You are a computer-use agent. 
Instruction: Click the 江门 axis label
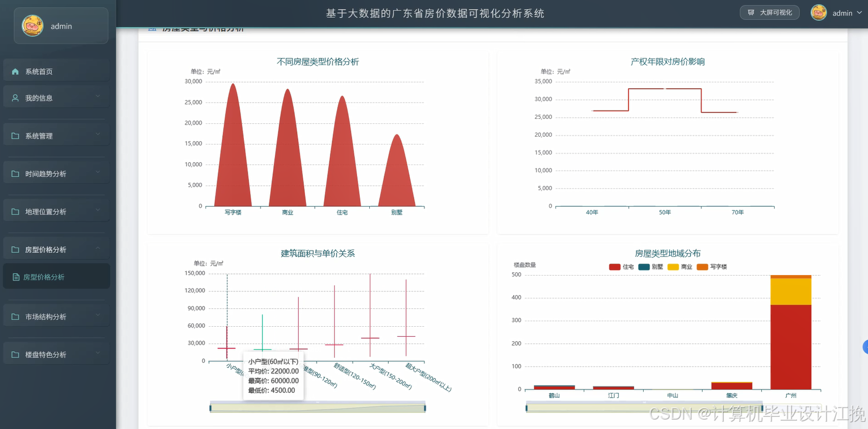tap(614, 396)
